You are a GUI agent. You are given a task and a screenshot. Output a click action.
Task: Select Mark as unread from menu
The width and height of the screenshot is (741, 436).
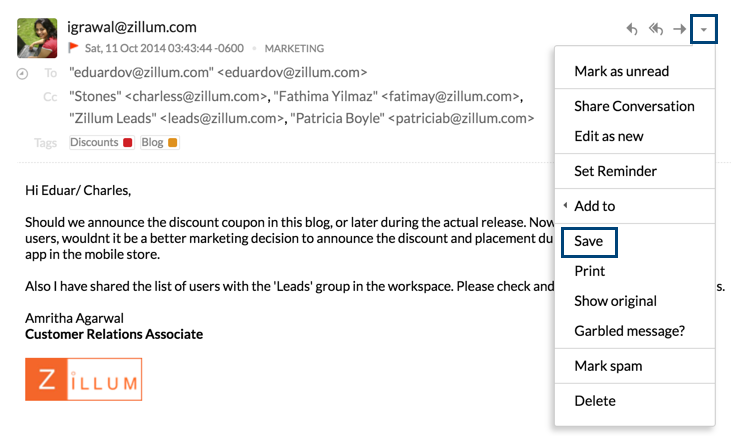click(621, 71)
